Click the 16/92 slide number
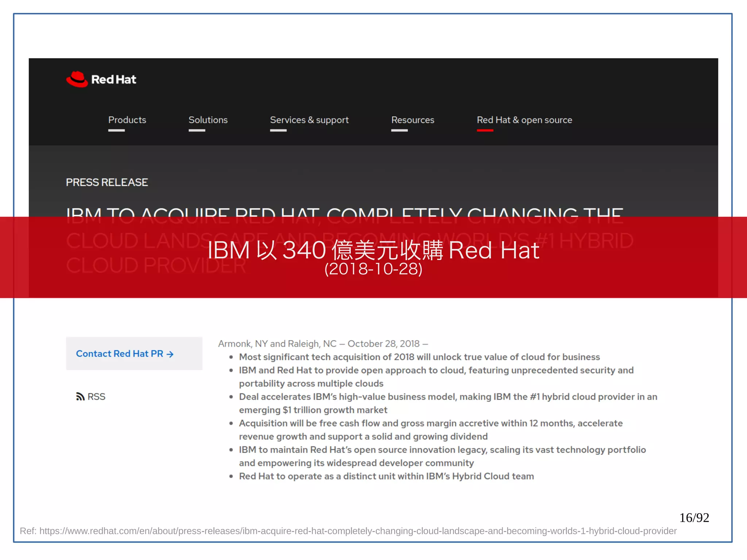Screen dimensions: 747x560 click(694, 518)
